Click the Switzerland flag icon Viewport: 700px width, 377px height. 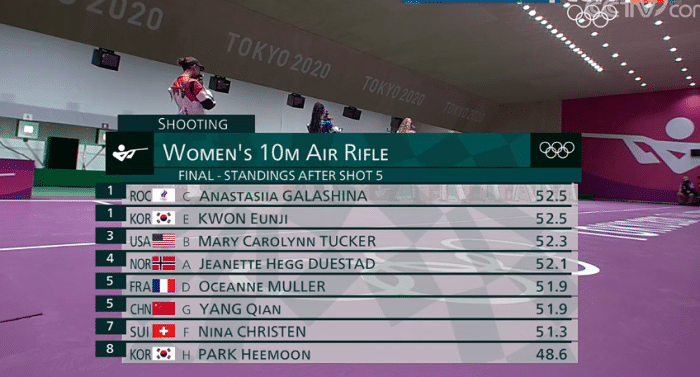pyautogui.click(x=164, y=331)
